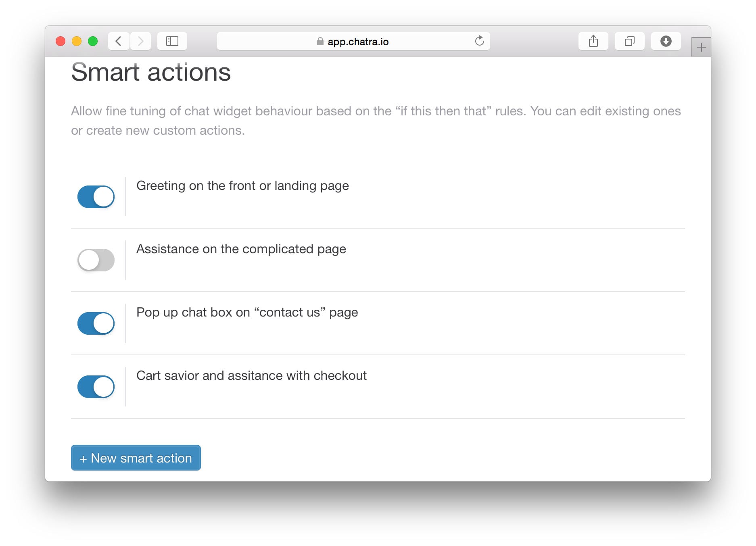The width and height of the screenshot is (756, 546).
Task: Switch off the Cart savior toggle
Action: point(96,387)
